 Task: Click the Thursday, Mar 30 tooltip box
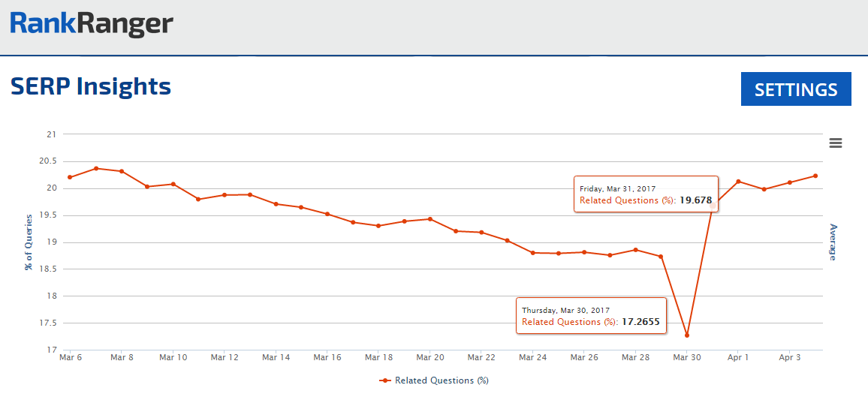coord(591,316)
